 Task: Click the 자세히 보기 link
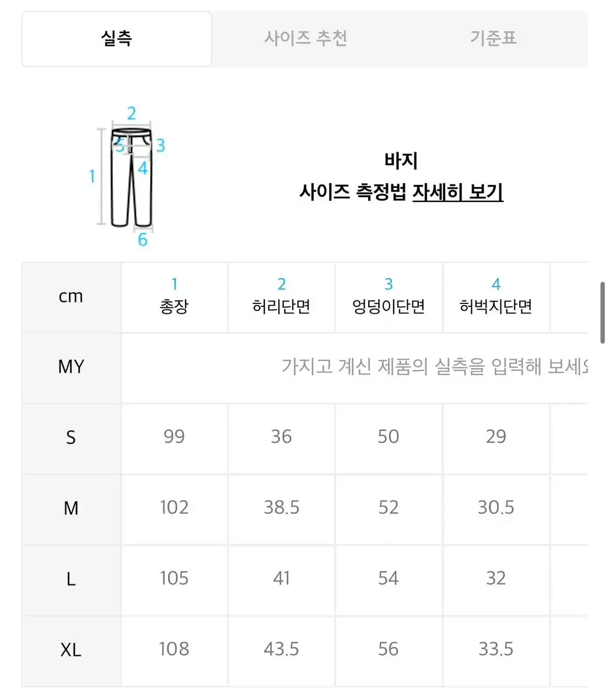457,192
